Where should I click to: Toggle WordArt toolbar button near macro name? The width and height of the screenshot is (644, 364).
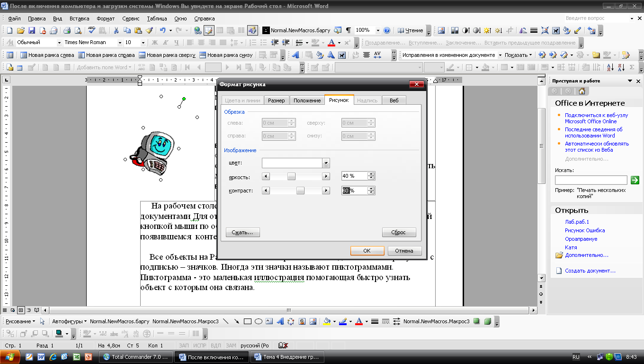point(252,30)
